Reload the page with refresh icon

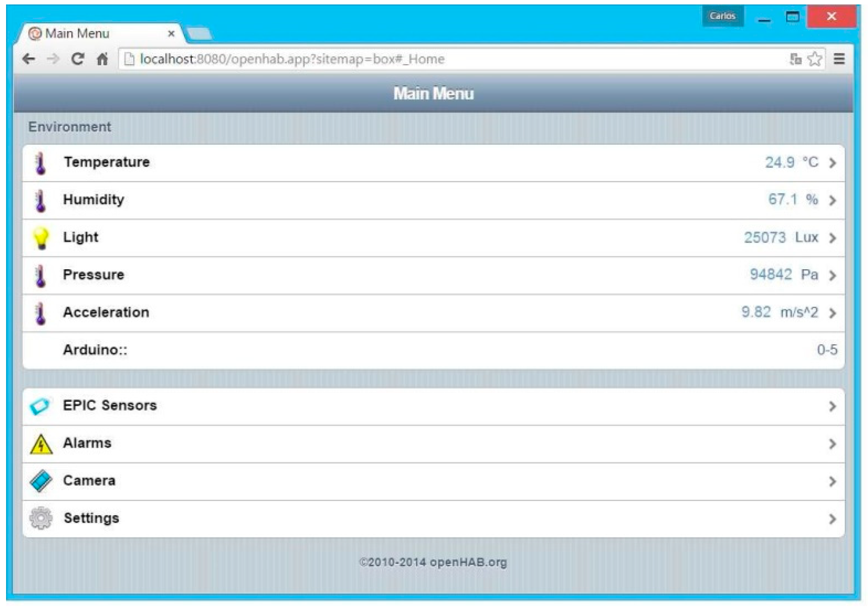tap(77, 59)
